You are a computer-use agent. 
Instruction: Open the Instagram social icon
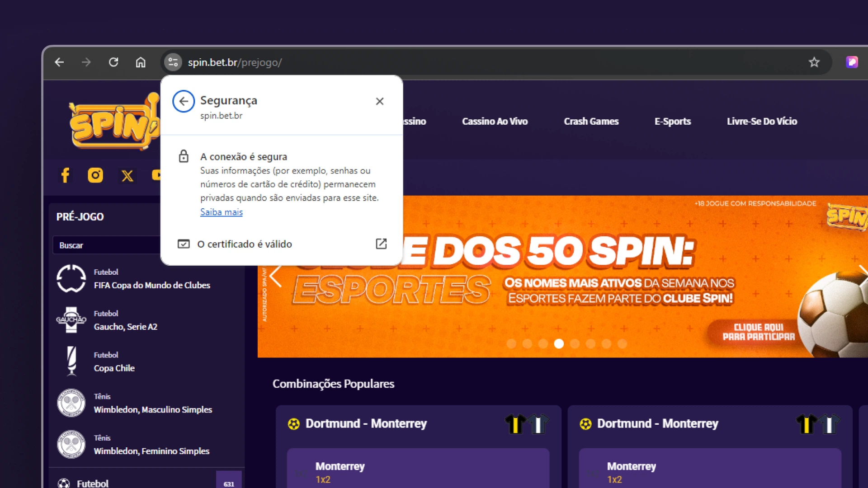point(95,175)
